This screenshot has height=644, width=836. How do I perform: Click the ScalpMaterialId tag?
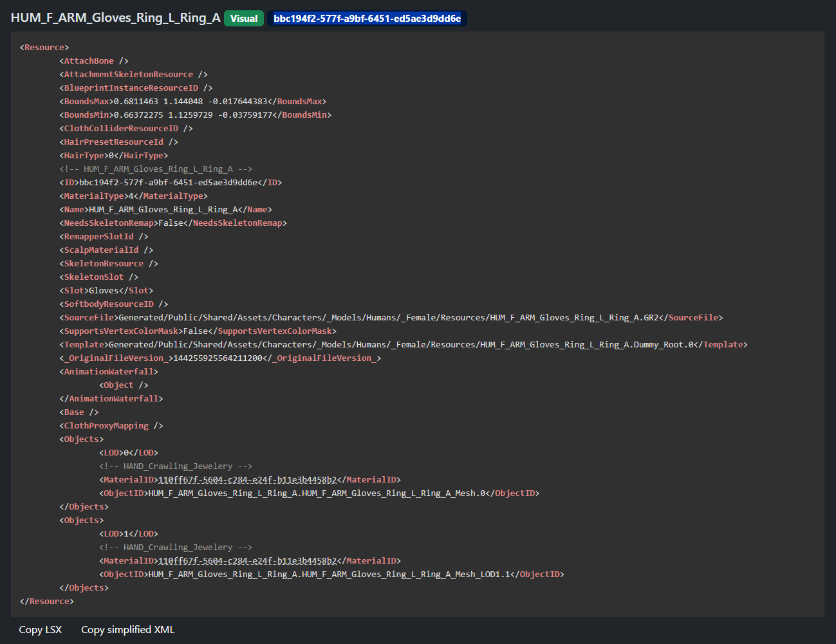[106, 250]
